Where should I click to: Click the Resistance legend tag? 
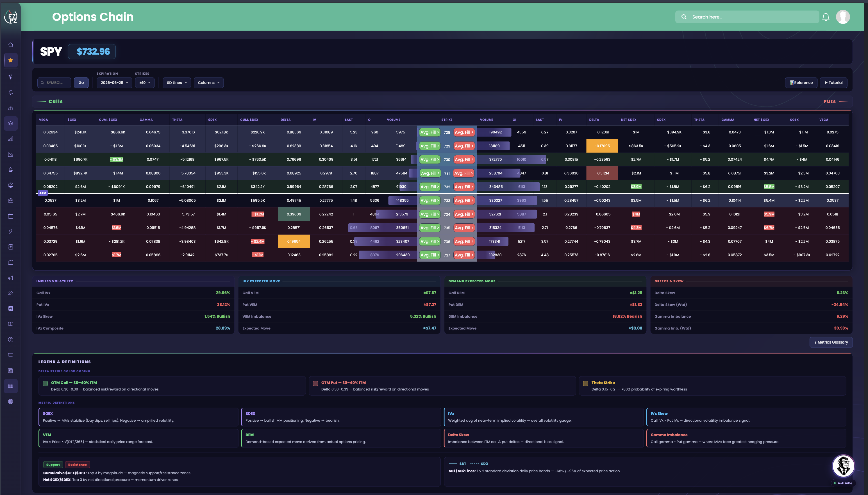pyautogui.click(x=78, y=465)
